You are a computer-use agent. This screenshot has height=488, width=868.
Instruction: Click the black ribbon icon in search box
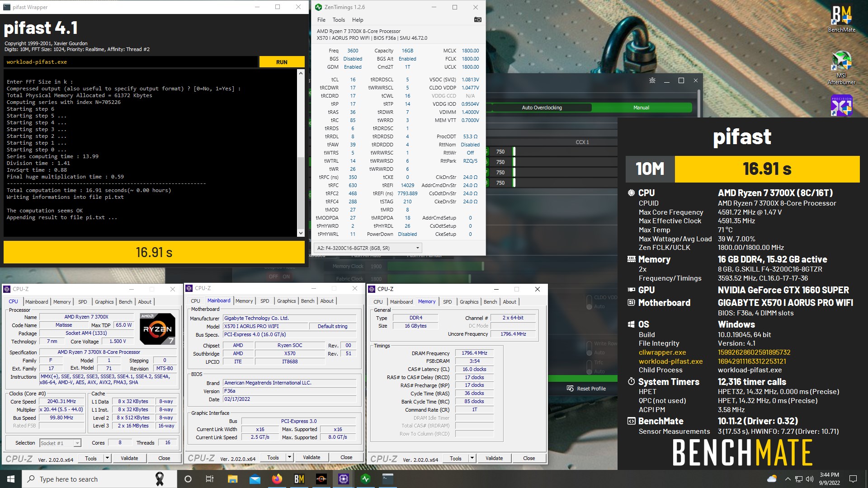pos(160,479)
